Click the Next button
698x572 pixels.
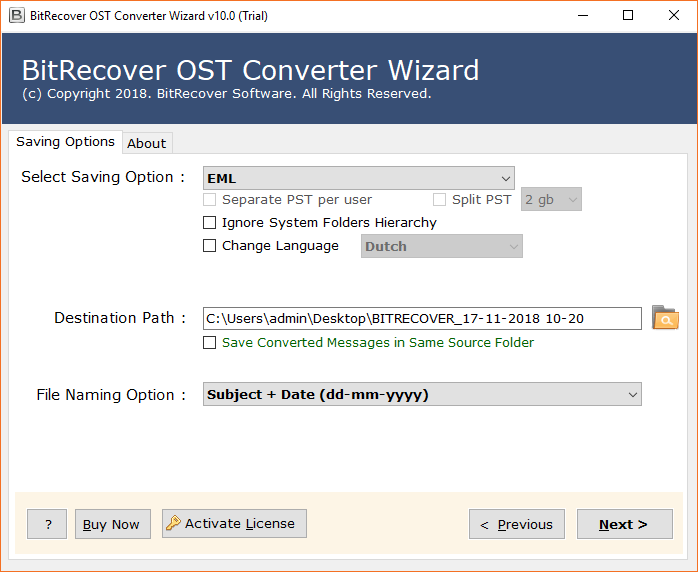point(625,524)
